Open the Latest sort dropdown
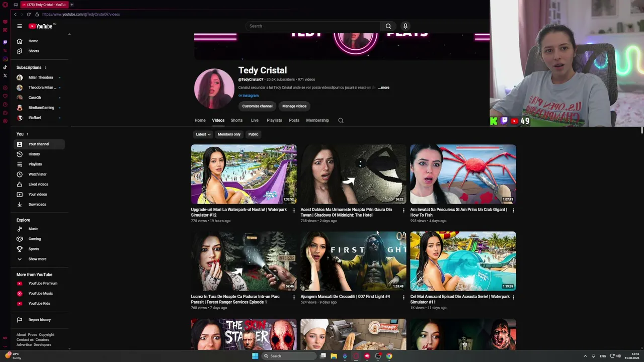Image resolution: width=644 pixels, height=362 pixels. (203, 134)
